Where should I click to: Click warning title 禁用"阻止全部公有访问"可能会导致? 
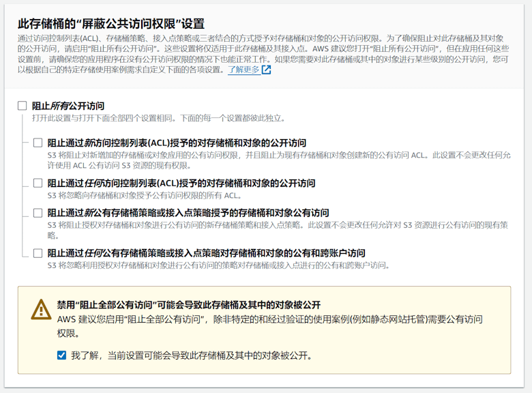(189, 305)
